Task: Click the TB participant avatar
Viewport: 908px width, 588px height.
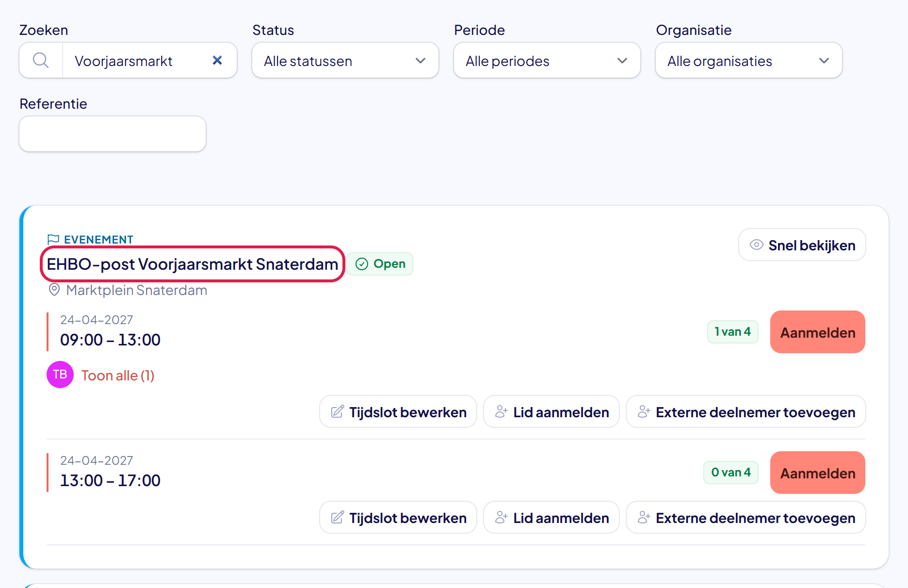Action: point(60,375)
